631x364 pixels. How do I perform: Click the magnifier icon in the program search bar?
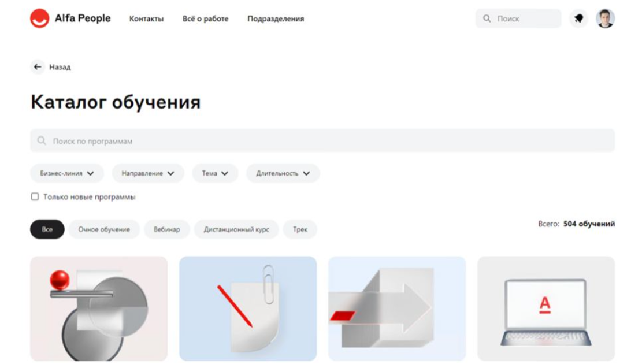tap(42, 141)
